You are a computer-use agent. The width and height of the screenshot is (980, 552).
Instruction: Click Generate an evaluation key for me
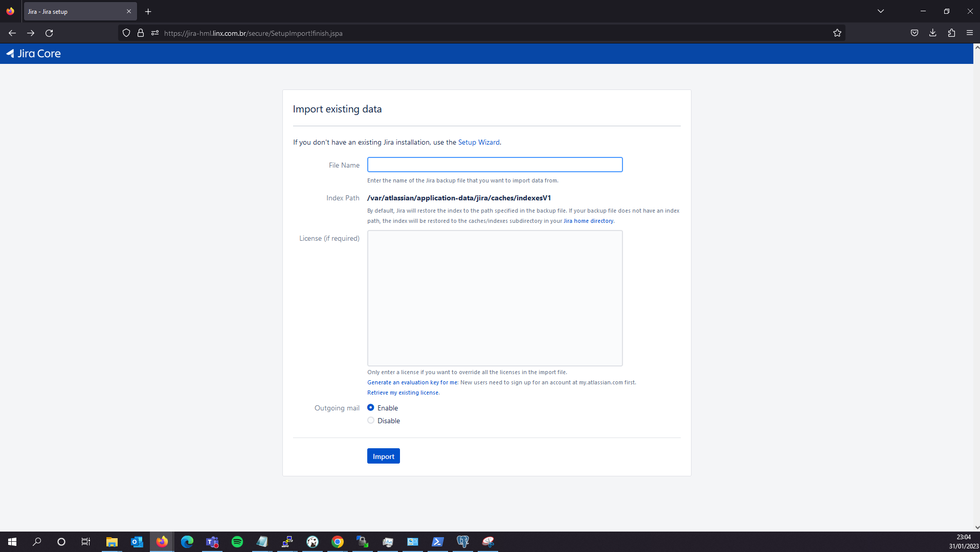point(412,382)
